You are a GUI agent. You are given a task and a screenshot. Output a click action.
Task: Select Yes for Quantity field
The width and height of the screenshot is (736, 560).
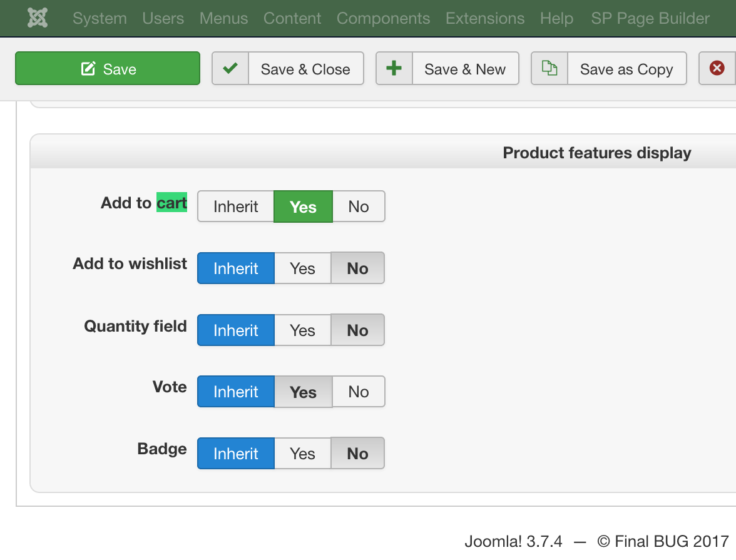click(x=302, y=330)
